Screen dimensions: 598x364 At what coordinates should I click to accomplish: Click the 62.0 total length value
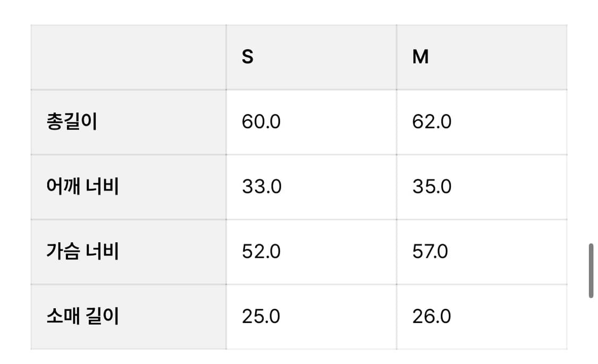click(432, 122)
